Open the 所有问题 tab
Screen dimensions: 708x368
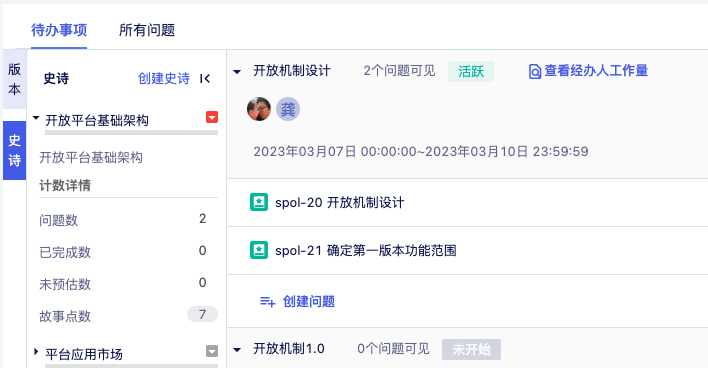147,30
